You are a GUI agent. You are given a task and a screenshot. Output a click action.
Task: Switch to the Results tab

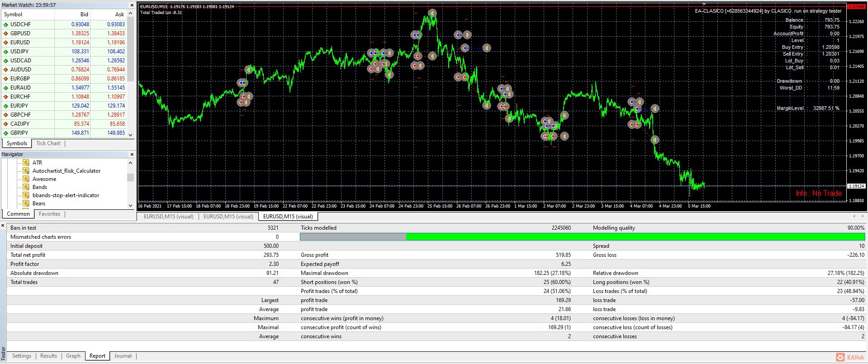point(48,356)
